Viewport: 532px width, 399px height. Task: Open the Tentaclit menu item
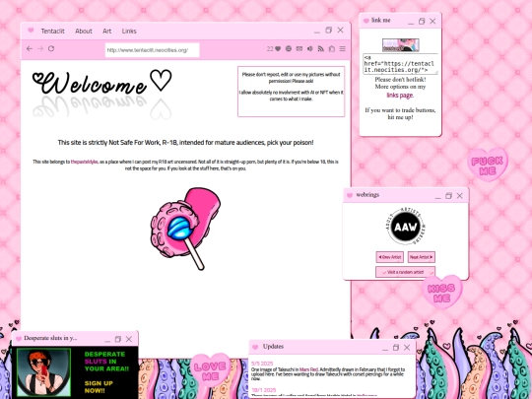(52, 32)
